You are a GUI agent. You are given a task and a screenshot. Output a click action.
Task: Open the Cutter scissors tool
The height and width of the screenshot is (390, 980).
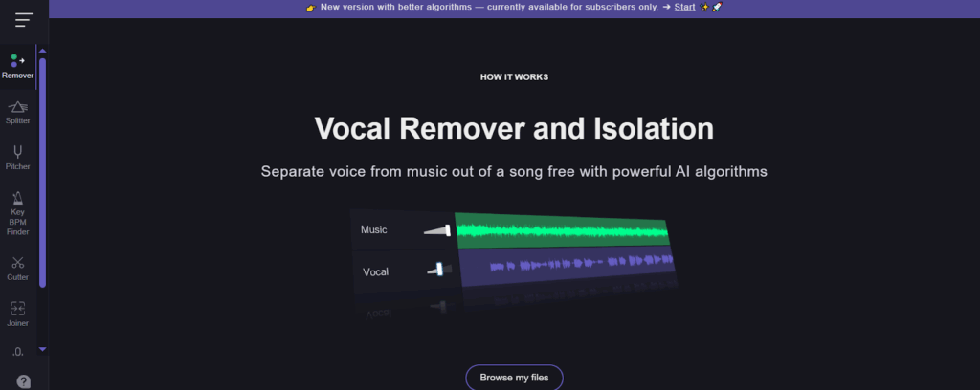click(x=17, y=269)
